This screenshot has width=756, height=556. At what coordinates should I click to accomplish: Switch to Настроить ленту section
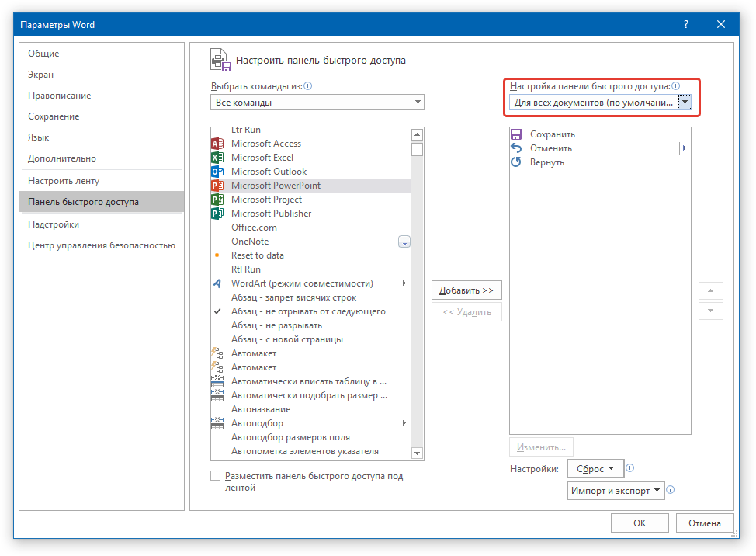coord(102,181)
